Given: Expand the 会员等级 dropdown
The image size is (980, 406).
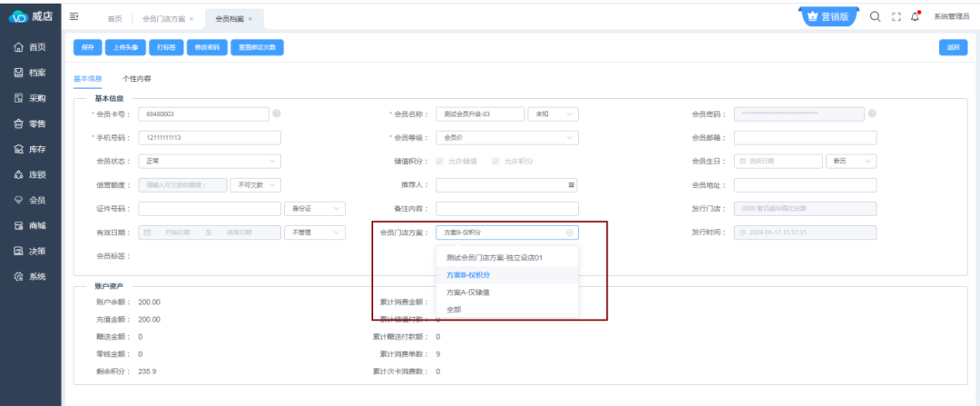Looking at the screenshot, I should (x=506, y=138).
